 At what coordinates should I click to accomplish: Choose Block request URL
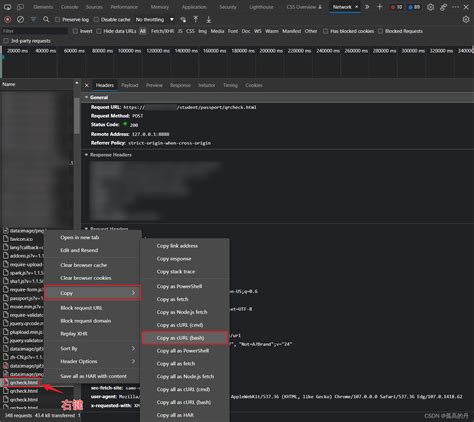coord(92,308)
